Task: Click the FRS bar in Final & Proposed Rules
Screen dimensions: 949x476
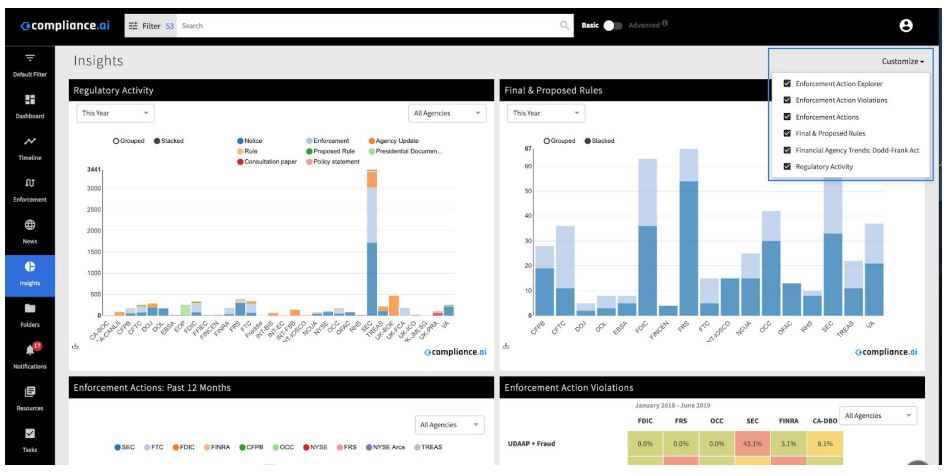Action: coord(689,232)
